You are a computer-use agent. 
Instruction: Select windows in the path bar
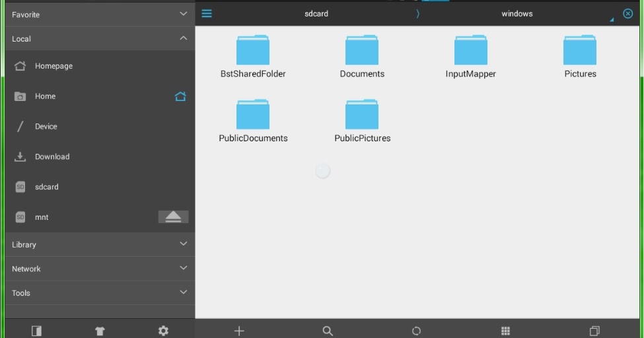pyautogui.click(x=517, y=14)
